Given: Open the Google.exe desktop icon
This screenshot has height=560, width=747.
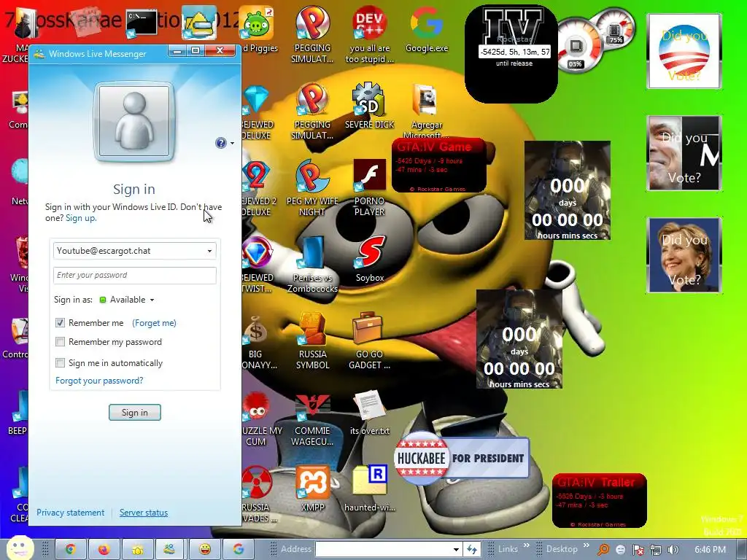Looking at the screenshot, I should 426,28.
